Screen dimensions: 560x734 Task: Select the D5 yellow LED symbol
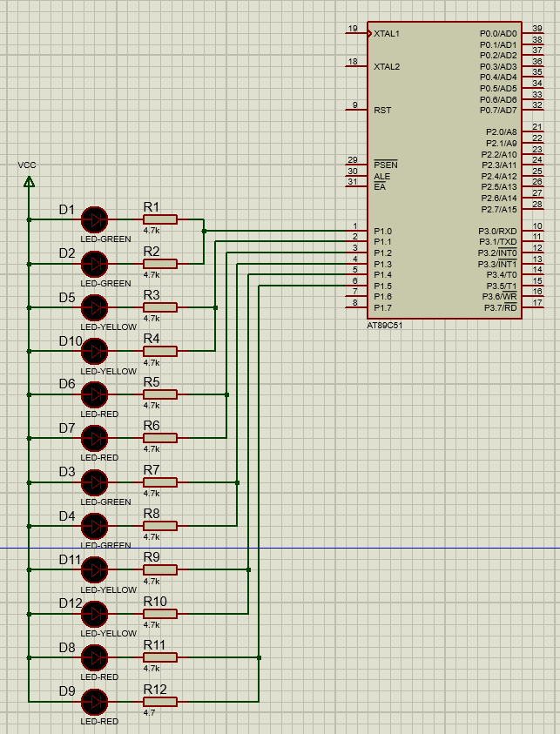coord(94,307)
